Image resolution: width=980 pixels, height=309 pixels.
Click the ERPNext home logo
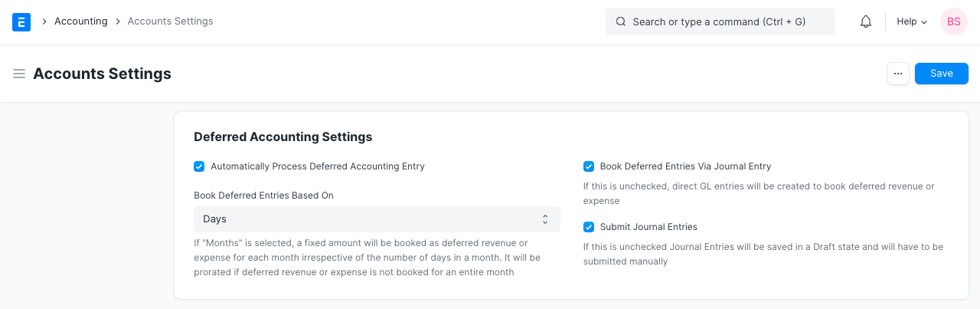click(x=21, y=21)
